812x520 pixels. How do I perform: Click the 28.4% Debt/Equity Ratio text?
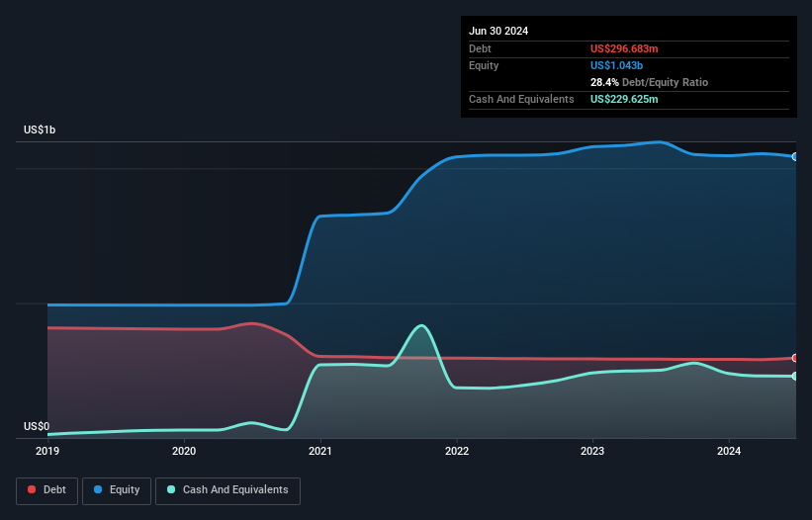pos(649,82)
